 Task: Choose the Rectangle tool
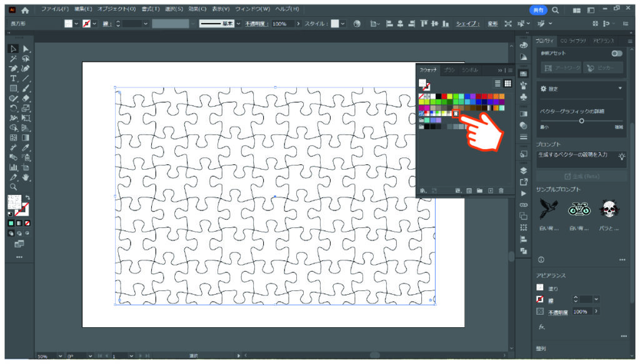[13, 88]
